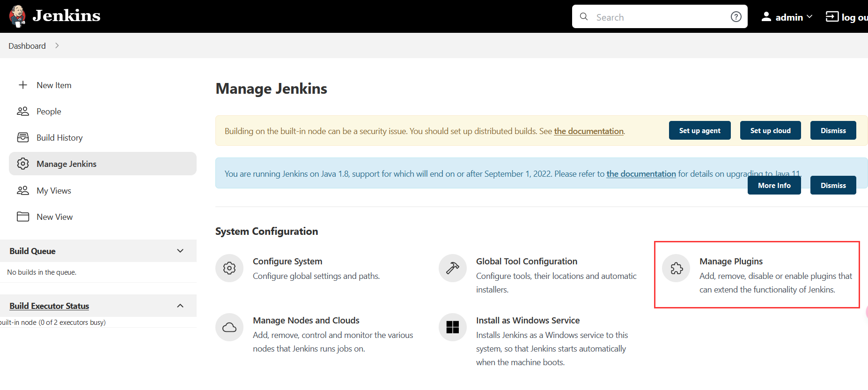868x390 pixels.
Task: Click the Jenkins butler logo icon
Action: [17, 16]
